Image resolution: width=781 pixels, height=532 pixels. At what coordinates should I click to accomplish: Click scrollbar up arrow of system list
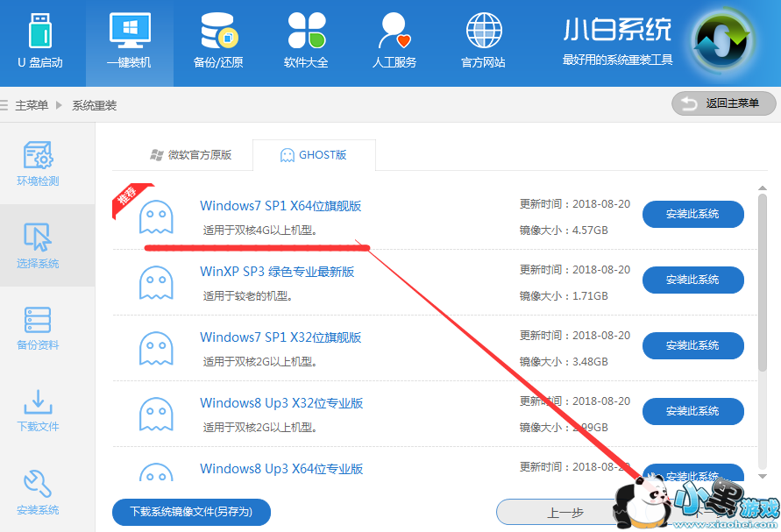click(762, 188)
